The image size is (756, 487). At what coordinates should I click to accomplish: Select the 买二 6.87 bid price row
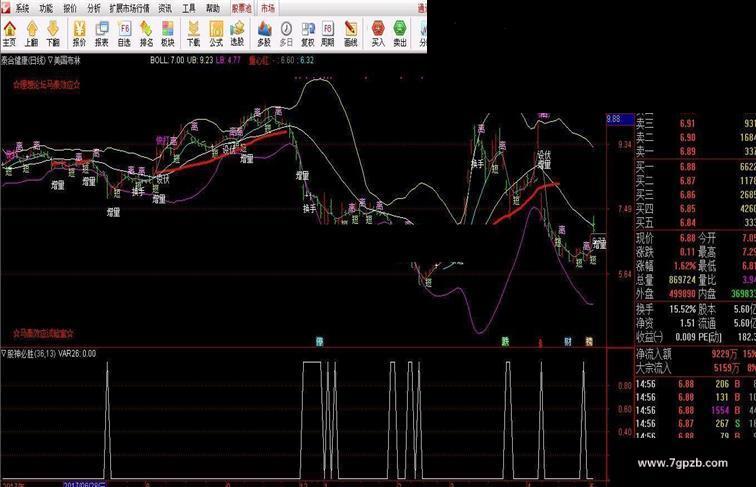point(695,181)
